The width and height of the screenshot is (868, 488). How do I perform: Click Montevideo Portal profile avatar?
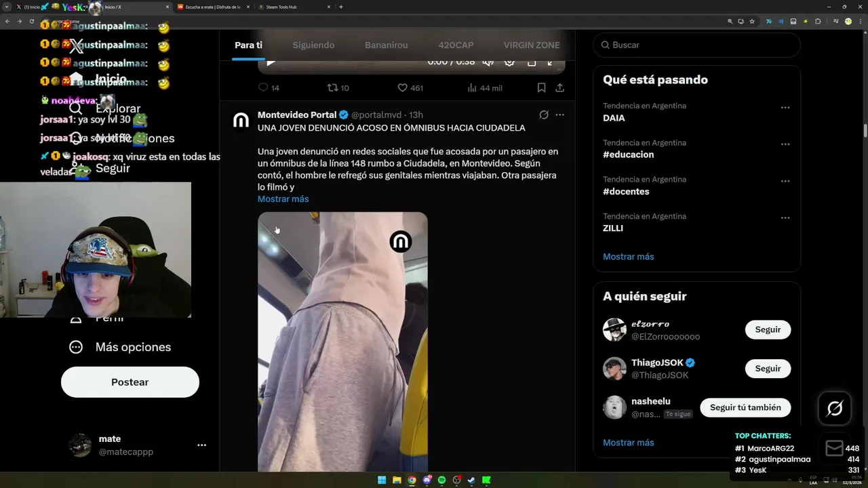[241, 120]
